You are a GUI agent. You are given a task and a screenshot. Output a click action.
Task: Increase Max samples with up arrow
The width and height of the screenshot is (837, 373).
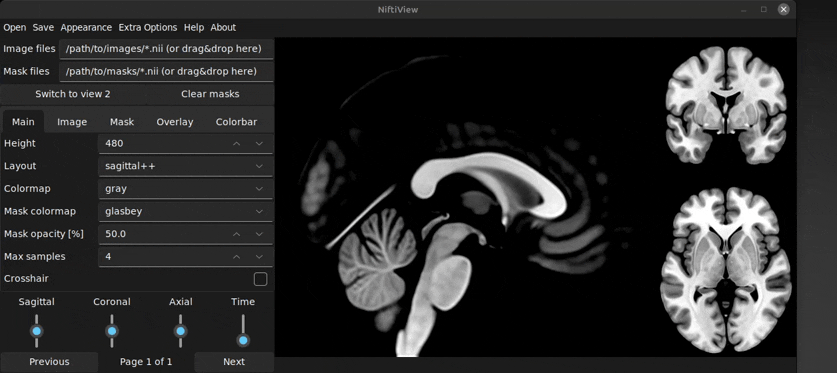236,257
